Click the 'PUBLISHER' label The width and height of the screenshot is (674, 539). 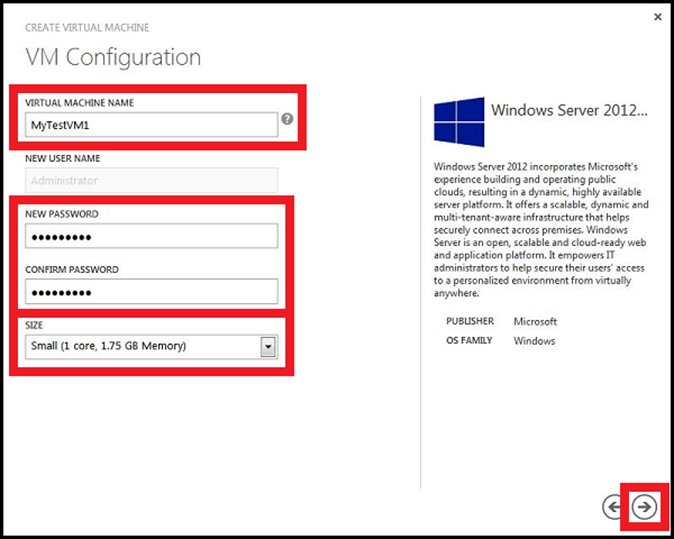click(x=470, y=321)
